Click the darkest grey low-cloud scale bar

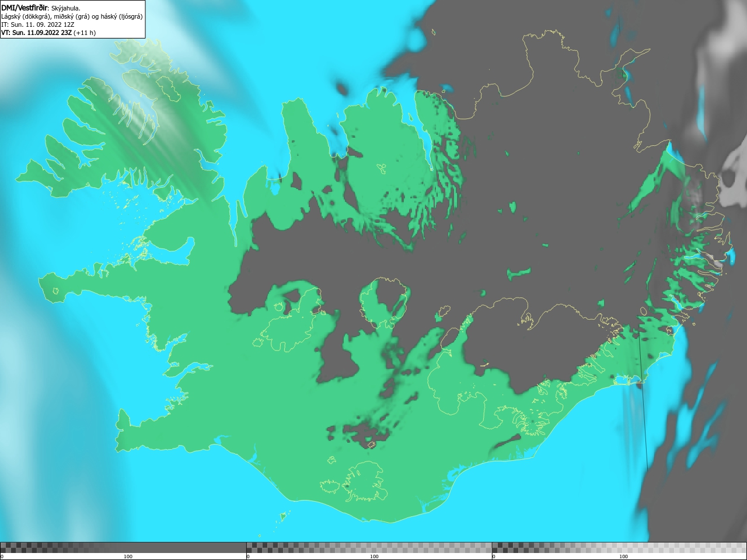point(123,548)
